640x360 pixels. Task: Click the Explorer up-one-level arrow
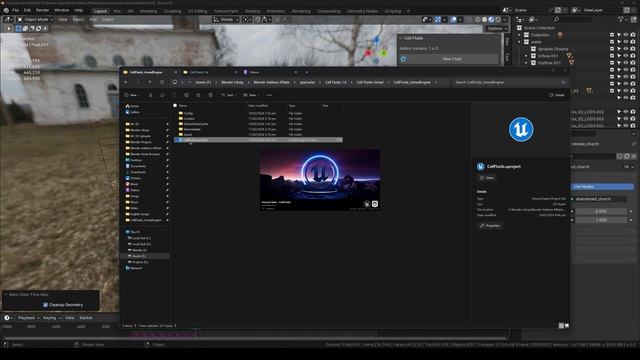(x=150, y=82)
